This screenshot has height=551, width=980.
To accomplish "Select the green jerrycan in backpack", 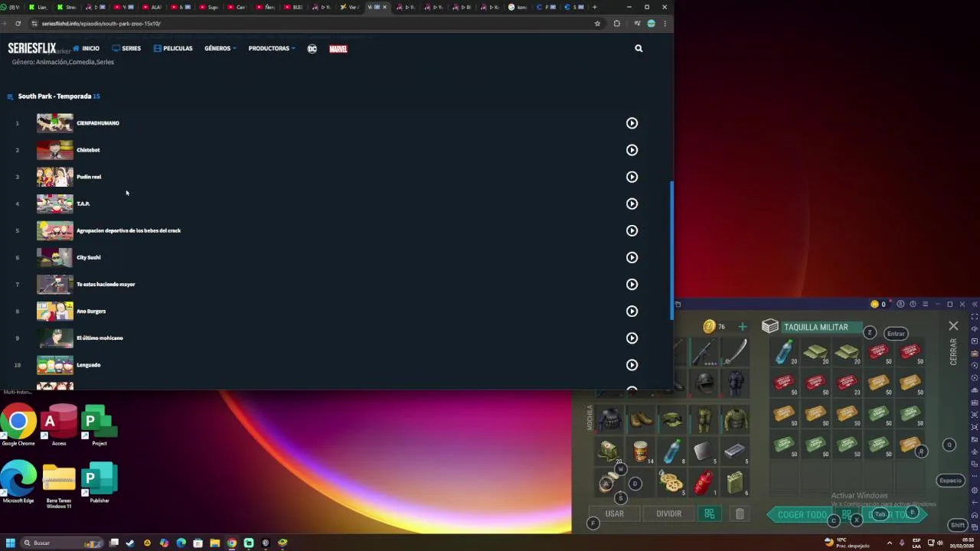I will coord(735,483).
